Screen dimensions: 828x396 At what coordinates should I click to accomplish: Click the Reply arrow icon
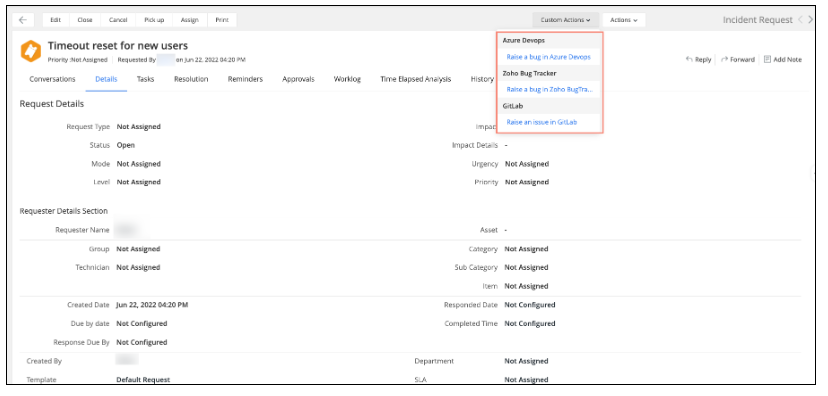pyautogui.click(x=689, y=60)
